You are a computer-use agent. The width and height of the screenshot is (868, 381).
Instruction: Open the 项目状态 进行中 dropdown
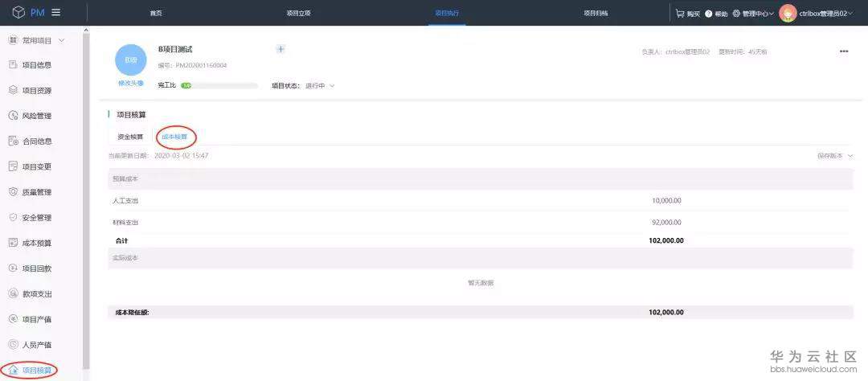click(x=320, y=86)
